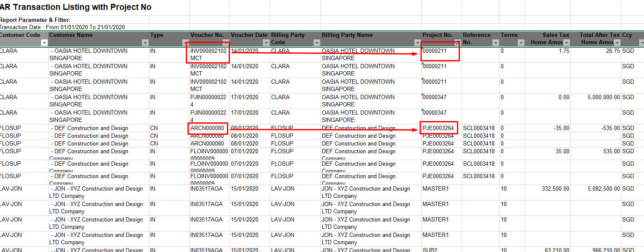This screenshot has height=252, width=644.
Task: Open the Voucher Date filter dropdown
Action: pyautogui.click(x=266, y=43)
